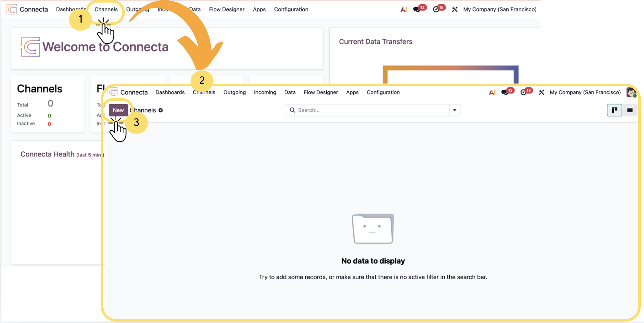Click the activities clock icon in the background dashboard navbar
Image resolution: width=644 pixels, height=323 pixels.
pos(436,9)
